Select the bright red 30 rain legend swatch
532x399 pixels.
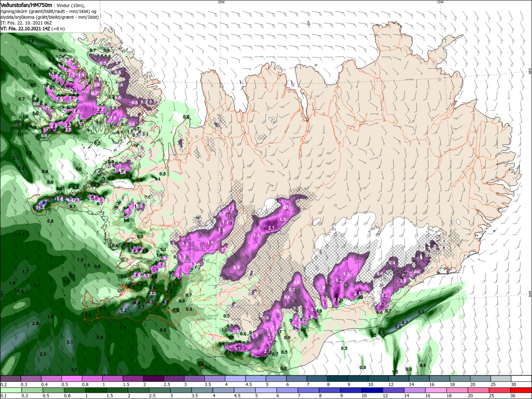pyautogui.click(x=521, y=390)
